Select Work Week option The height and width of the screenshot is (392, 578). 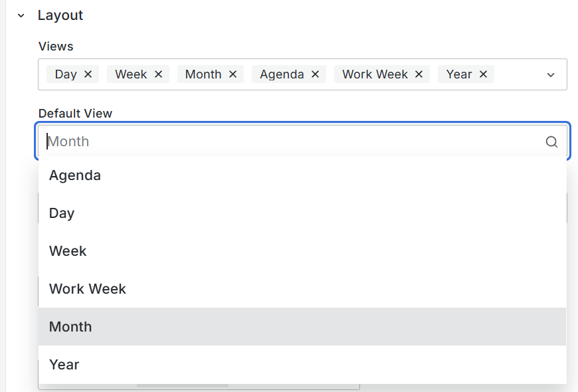(x=88, y=289)
